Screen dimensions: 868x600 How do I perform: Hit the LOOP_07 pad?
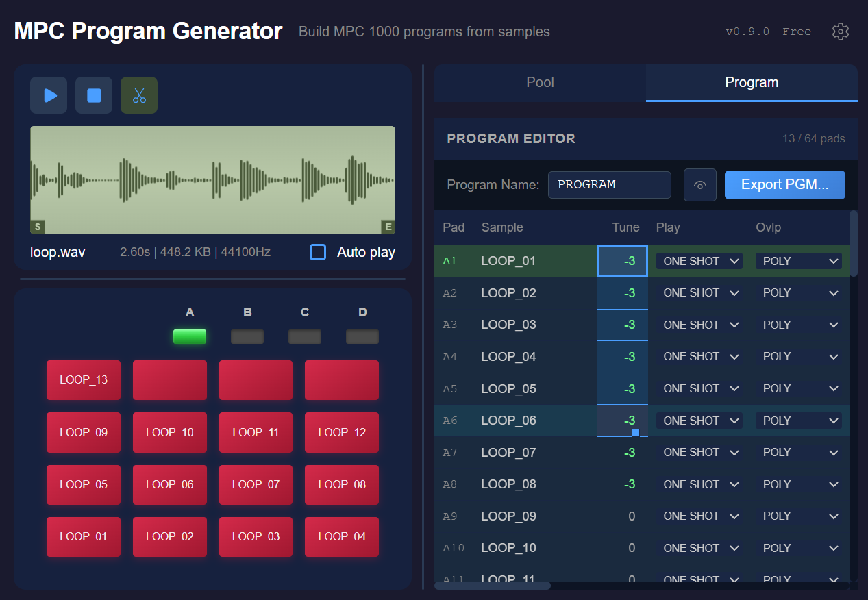tap(256, 485)
